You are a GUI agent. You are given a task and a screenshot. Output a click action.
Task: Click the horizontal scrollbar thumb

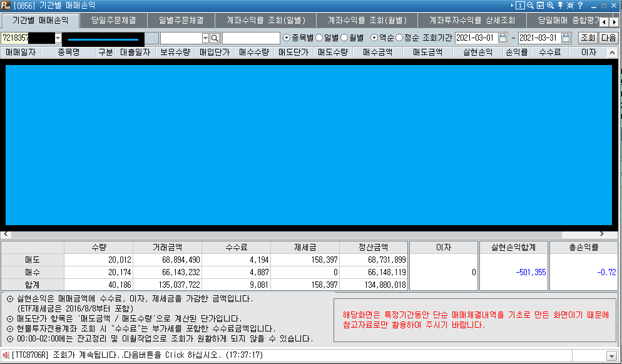pyautogui.click(x=287, y=235)
